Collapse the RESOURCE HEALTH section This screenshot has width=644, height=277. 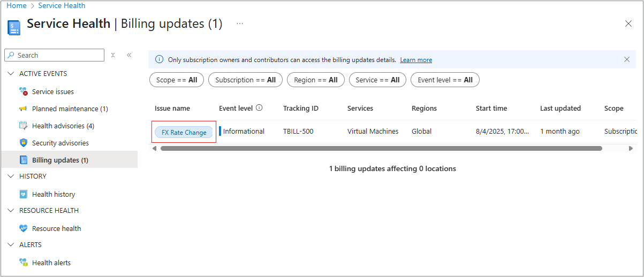pyautogui.click(x=11, y=211)
